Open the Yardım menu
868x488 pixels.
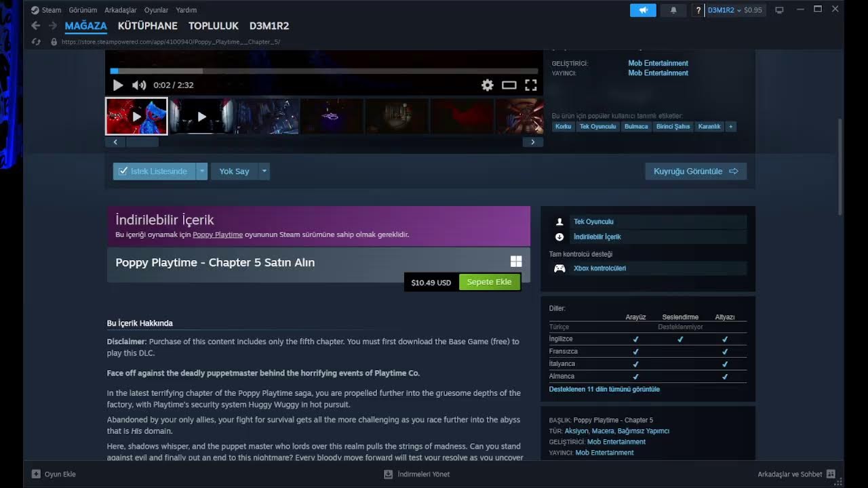coord(186,10)
